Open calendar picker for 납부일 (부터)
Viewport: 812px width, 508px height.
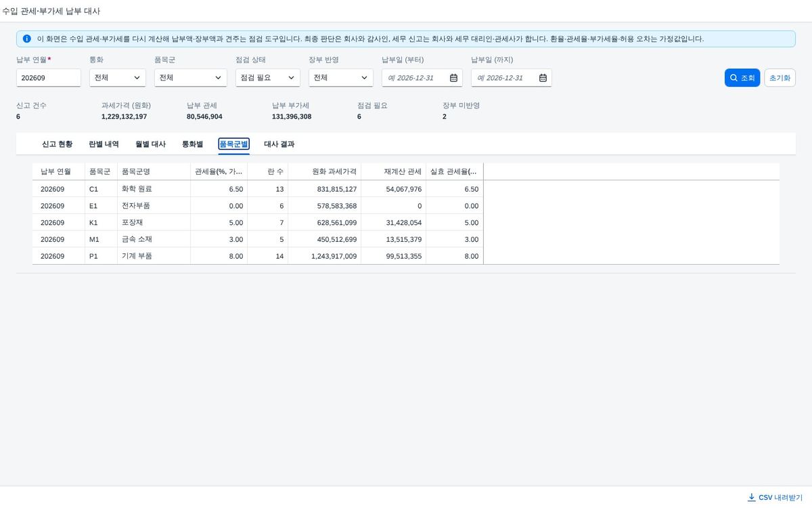453,78
